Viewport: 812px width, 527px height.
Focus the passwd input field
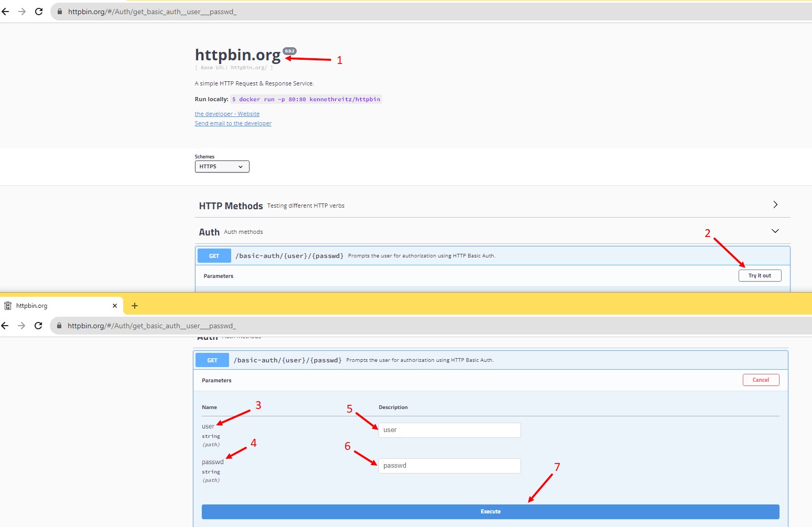pyautogui.click(x=449, y=466)
